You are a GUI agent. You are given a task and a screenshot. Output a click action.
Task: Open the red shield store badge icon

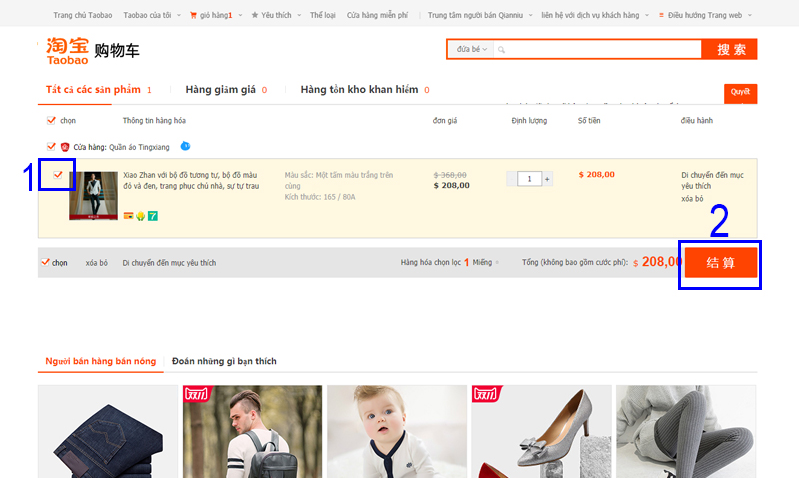point(65,147)
